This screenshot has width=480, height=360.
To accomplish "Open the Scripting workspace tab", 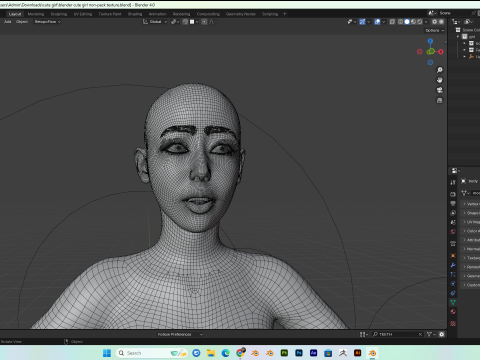I will click(270, 14).
